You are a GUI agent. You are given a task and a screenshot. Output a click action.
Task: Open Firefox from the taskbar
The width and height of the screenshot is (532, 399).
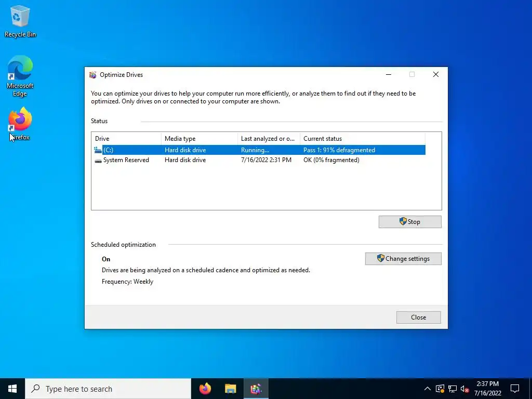click(205, 389)
